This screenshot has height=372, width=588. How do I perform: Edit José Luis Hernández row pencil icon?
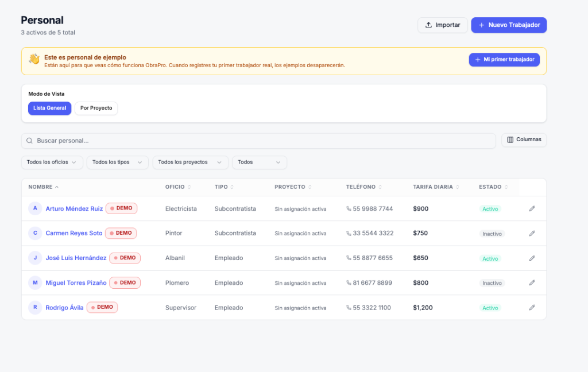(x=532, y=258)
